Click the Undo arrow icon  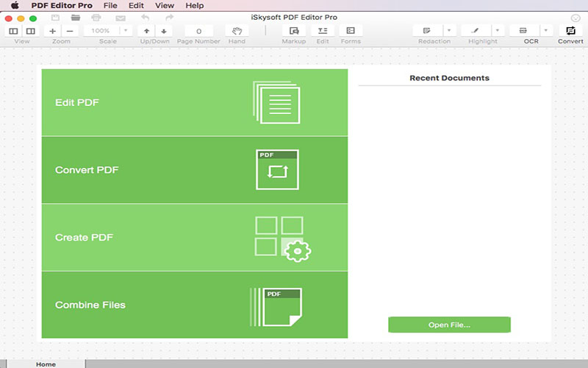point(145,18)
